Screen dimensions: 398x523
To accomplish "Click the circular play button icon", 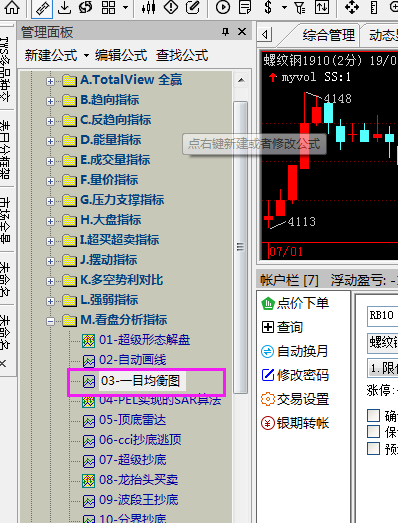I will pos(223,7).
